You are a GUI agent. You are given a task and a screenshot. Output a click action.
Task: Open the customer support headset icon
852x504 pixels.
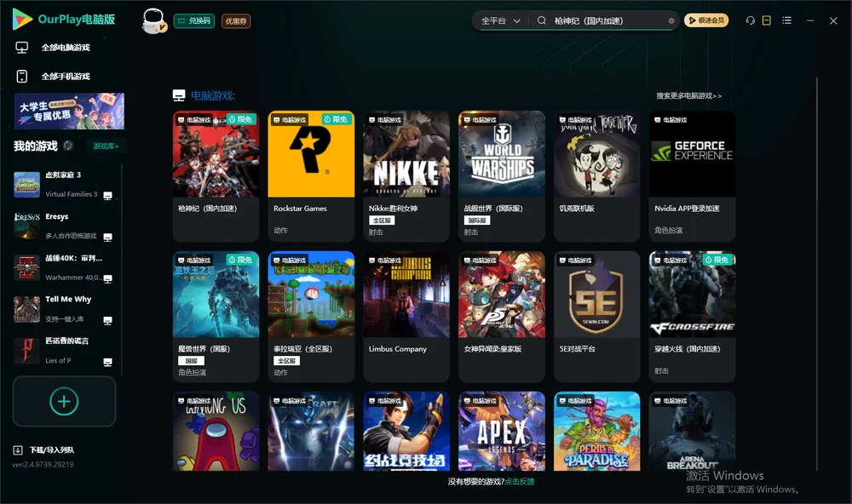[750, 20]
